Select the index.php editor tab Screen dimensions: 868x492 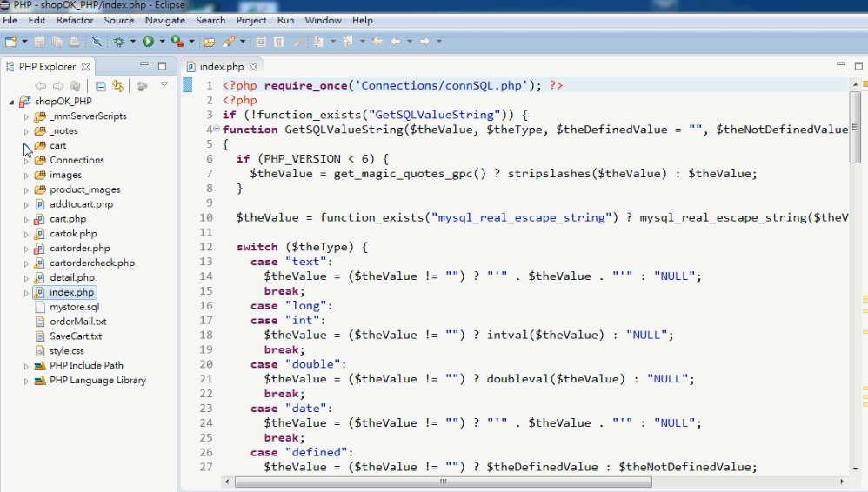pyautogui.click(x=222, y=66)
